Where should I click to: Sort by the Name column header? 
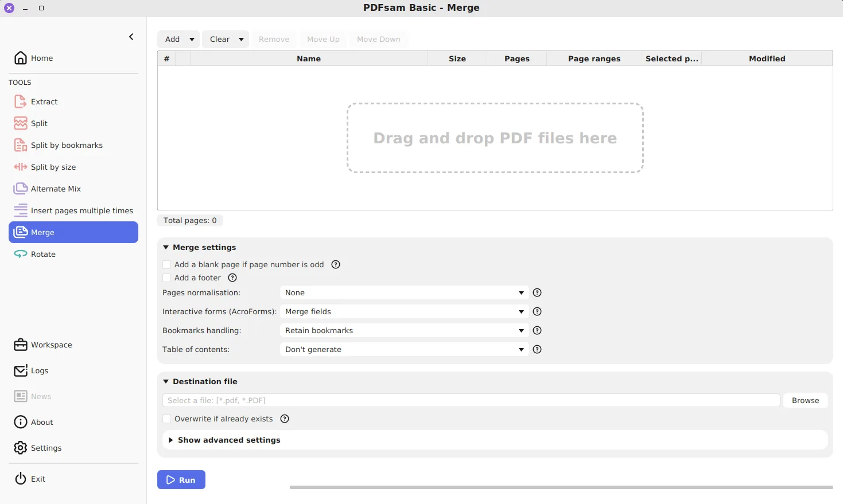(309, 58)
